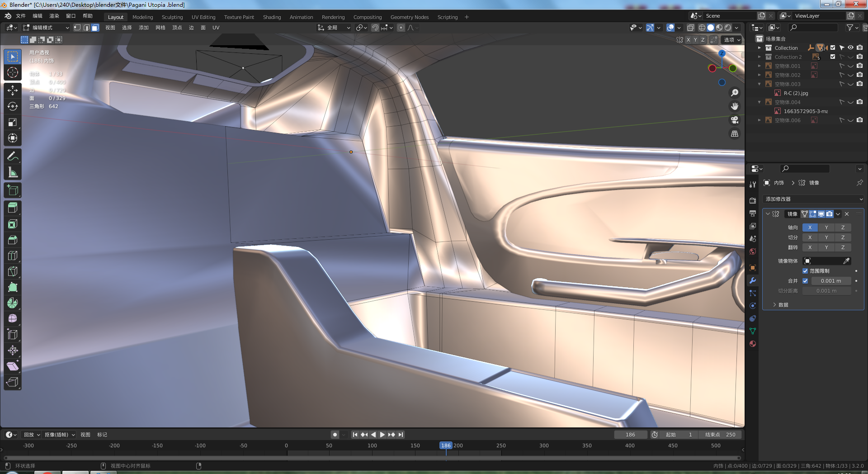The height and width of the screenshot is (474, 868).
Task: Click the viewport pan hand icon
Action: point(735,106)
